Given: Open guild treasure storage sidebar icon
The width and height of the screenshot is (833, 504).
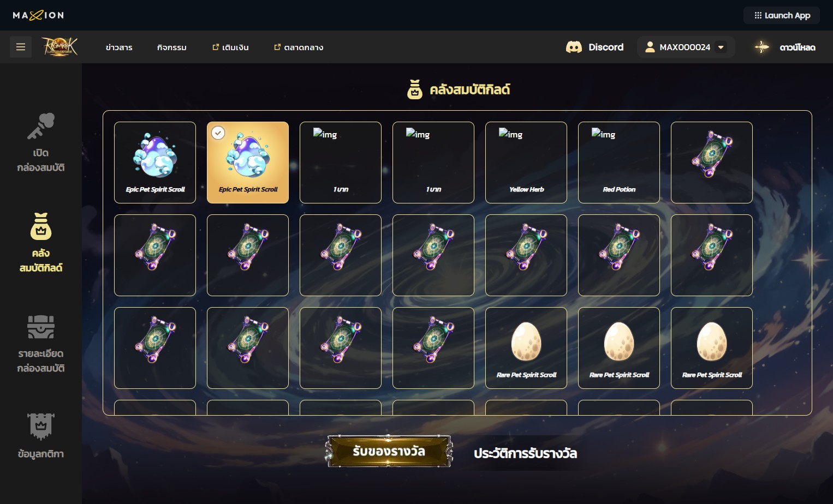Looking at the screenshot, I should 41,226.
